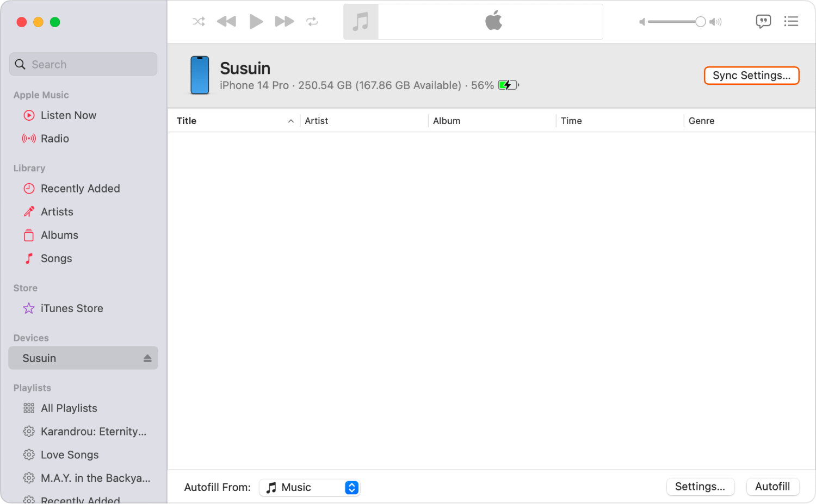Click the Playlists section header
The width and height of the screenshot is (816, 504).
[32, 388]
